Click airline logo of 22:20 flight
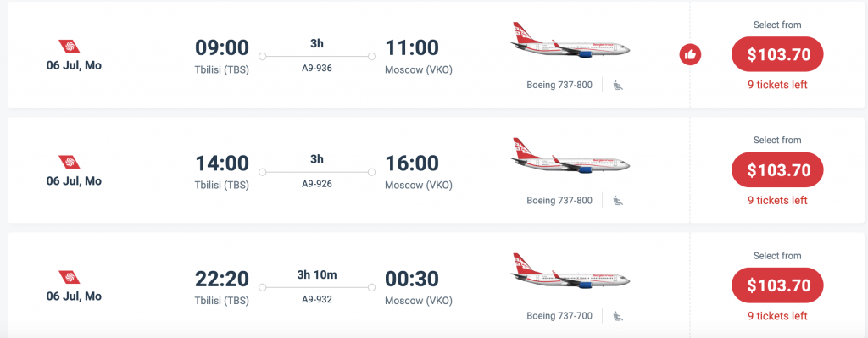The image size is (868, 338). (70, 277)
